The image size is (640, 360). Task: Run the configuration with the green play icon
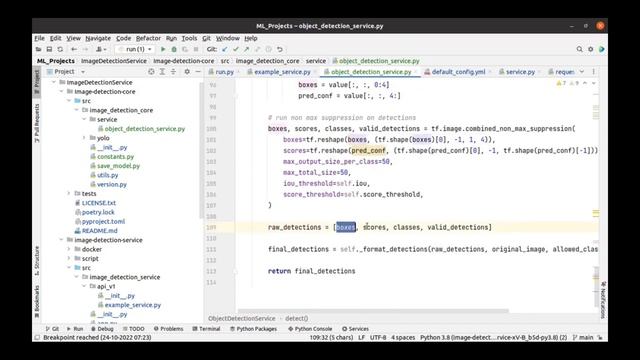(163, 49)
